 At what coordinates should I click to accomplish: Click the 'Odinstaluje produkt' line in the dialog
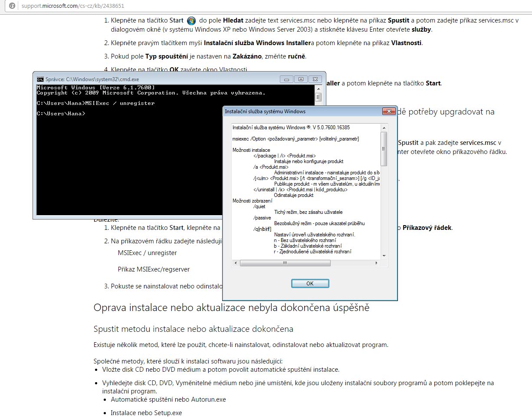coord(294,195)
